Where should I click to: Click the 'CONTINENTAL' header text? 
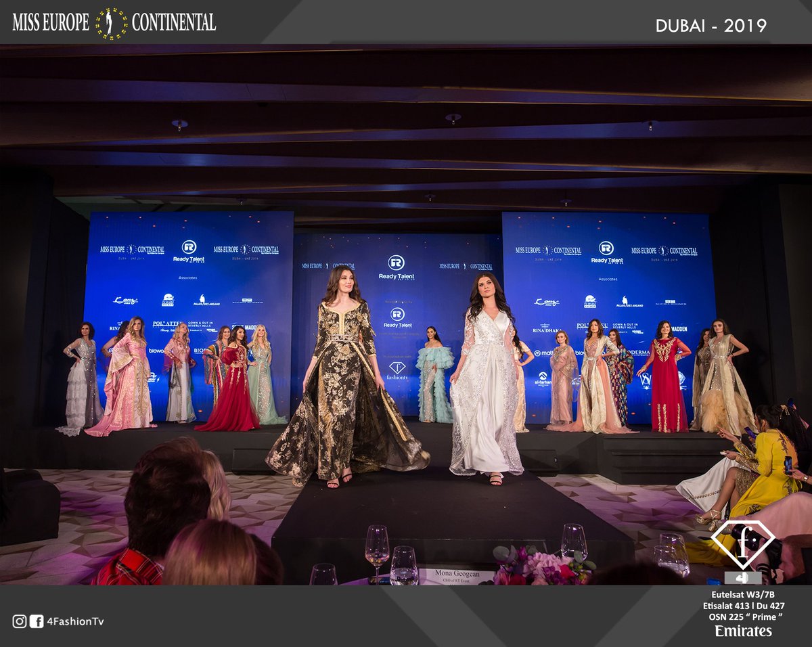(174, 23)
